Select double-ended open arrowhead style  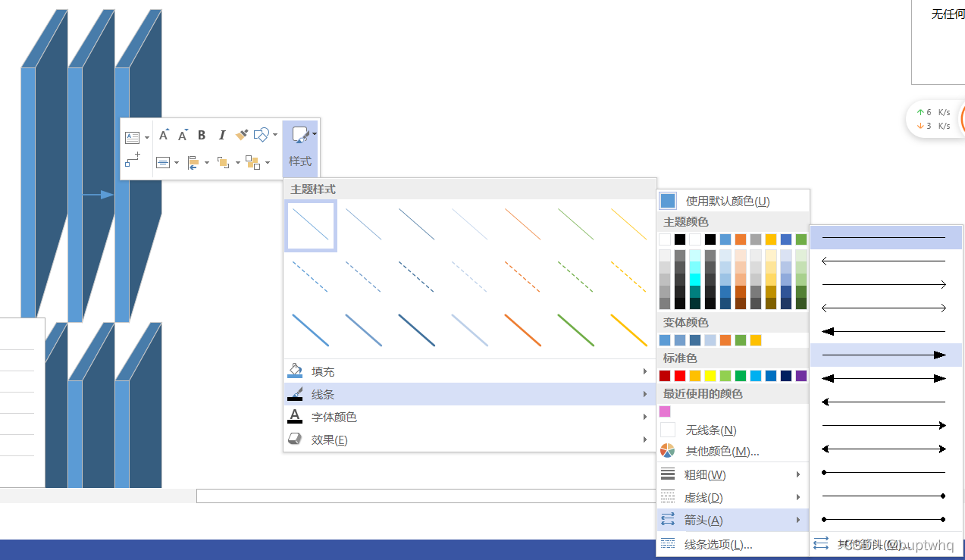tap(885, 308)
